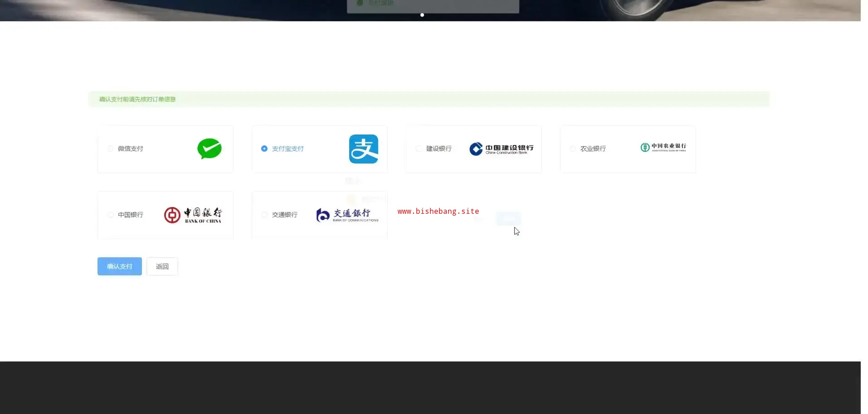Image resolution: width=868 pixels, height=414 pixels.
Task: Go back using the 返回 button
Action: point(162,266)
